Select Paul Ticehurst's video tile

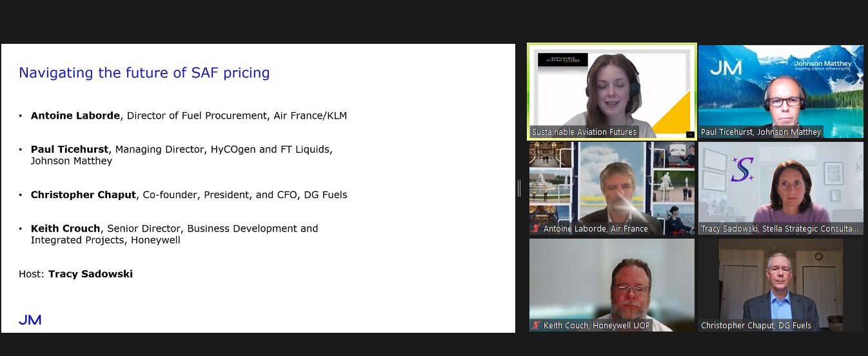coord(780,90)
